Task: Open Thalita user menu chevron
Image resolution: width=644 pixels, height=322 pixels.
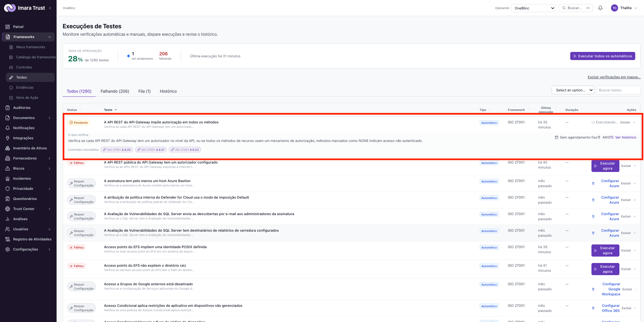Action: click(636, 8)
